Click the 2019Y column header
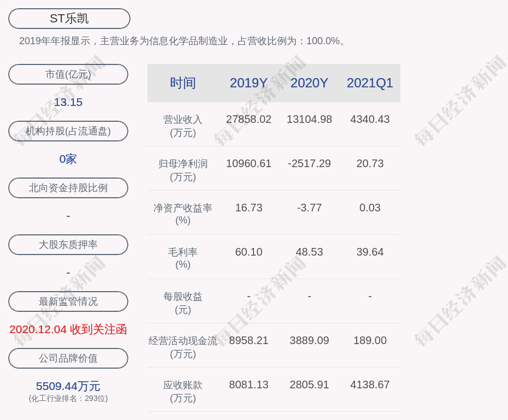The height and width of the screenshot is (420, 508). [249, 83]
